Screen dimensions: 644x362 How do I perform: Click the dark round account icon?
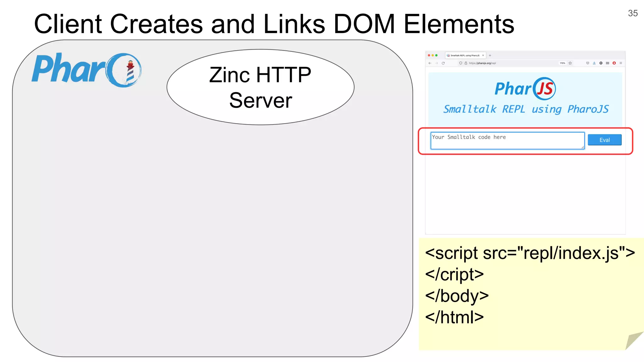[601, 63]
